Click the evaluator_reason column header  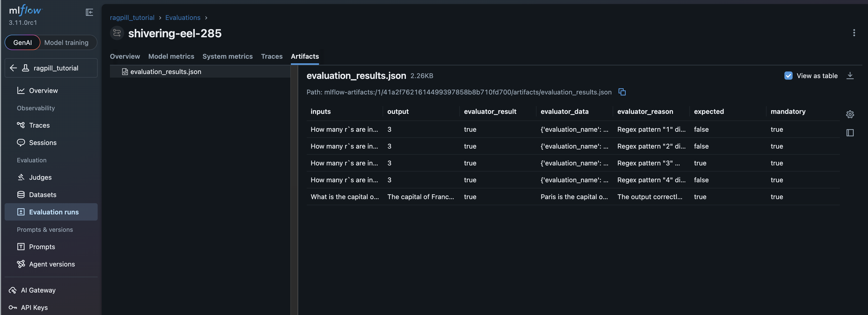pyautogui.click(x=645, y=111)
